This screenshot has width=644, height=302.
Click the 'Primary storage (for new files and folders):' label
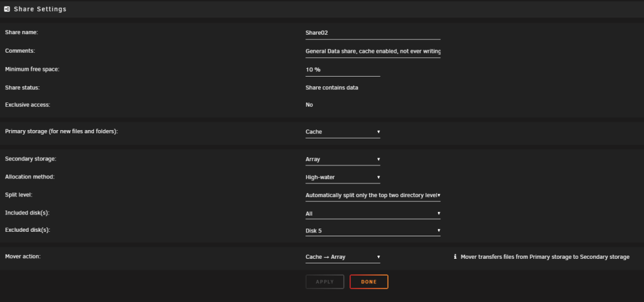pyautogui.click(x=61, y=131)
